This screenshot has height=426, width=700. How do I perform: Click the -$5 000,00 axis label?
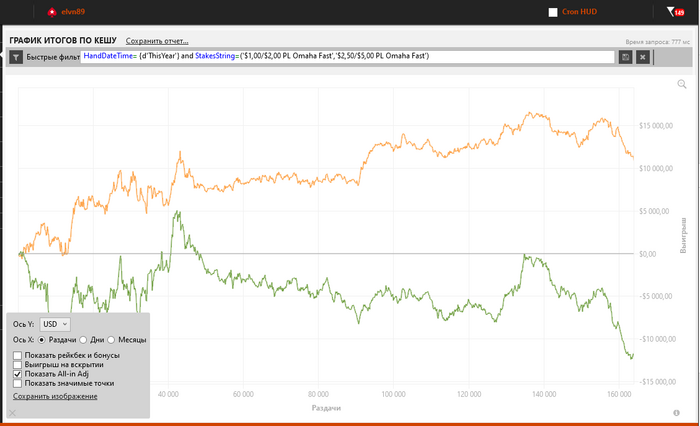[654, 296]
